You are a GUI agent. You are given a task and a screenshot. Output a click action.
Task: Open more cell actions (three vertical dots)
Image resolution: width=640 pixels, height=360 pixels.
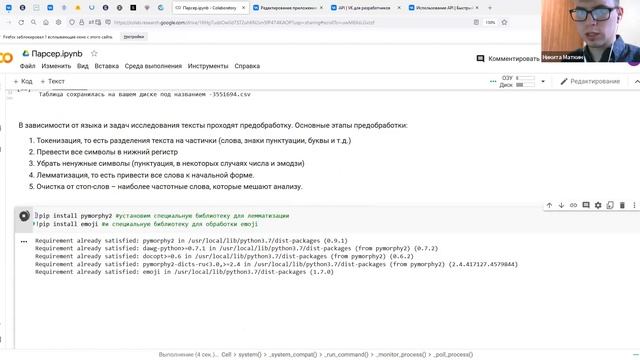click(x=634, y=205)
